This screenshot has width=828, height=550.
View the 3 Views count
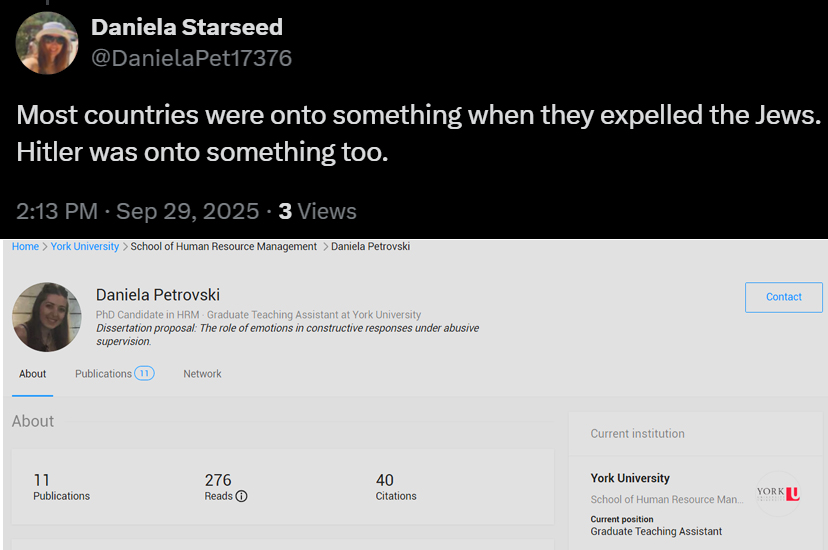pyautogui.click(x=317, y=211)
